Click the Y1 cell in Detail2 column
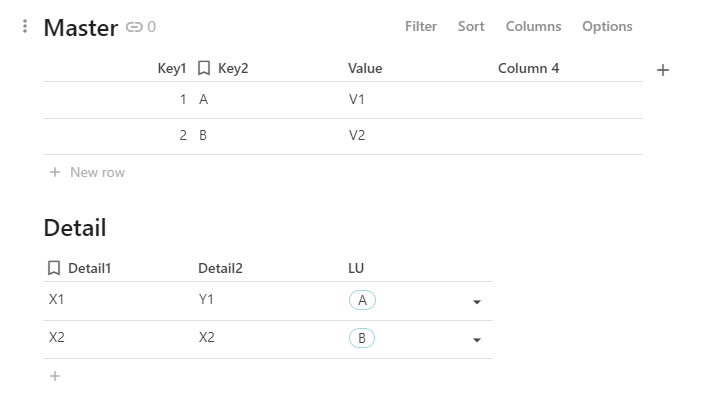The width and height of the screenshot is (715, 403). tap(207, 300)
